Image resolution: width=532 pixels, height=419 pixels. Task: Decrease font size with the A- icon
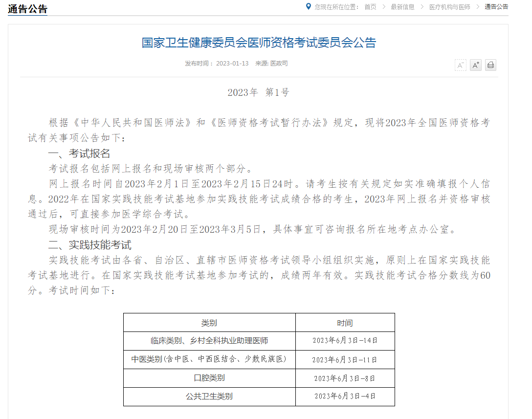pos(460,65)
